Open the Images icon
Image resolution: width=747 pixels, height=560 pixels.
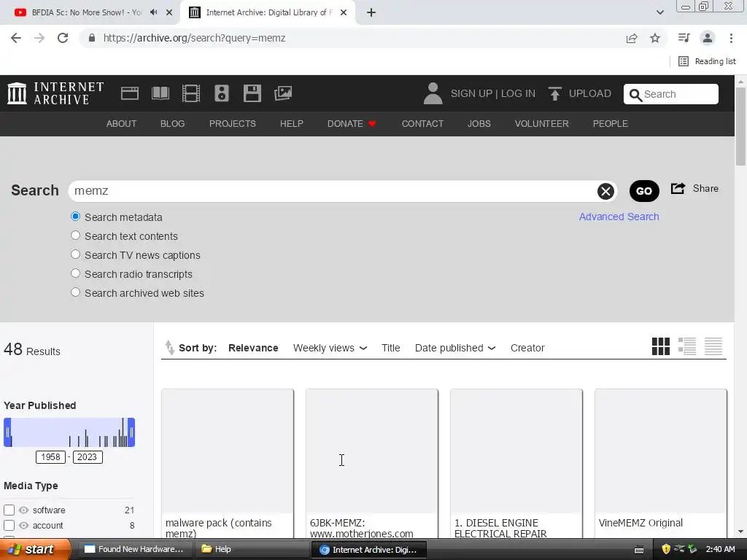click(283, 93)
